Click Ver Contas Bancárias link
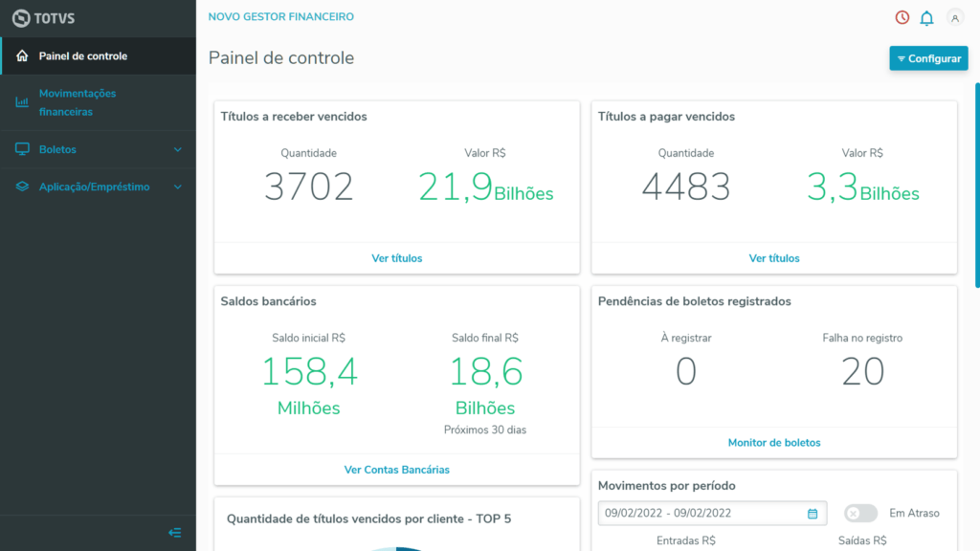The image size is (980, 551). 396,469
